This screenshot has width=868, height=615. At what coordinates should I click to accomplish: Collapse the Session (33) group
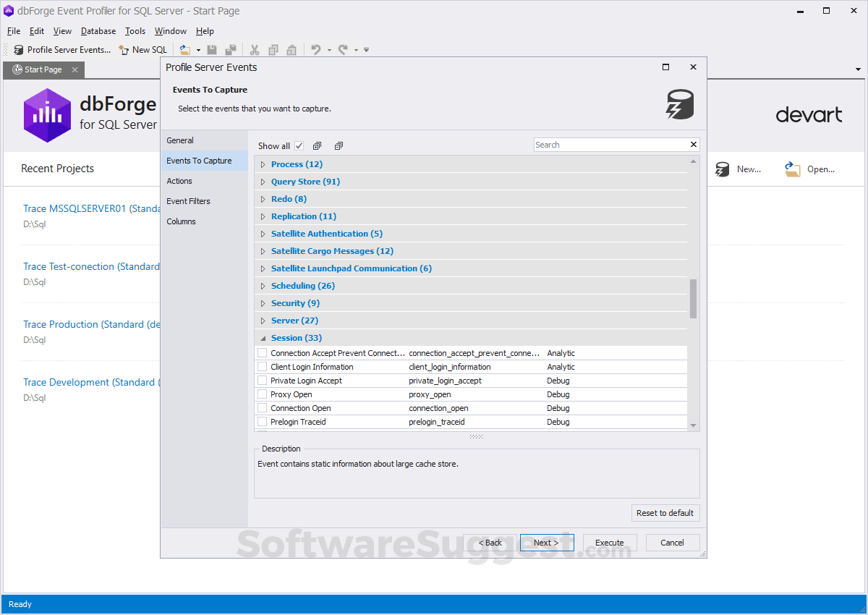coord(263,338)
